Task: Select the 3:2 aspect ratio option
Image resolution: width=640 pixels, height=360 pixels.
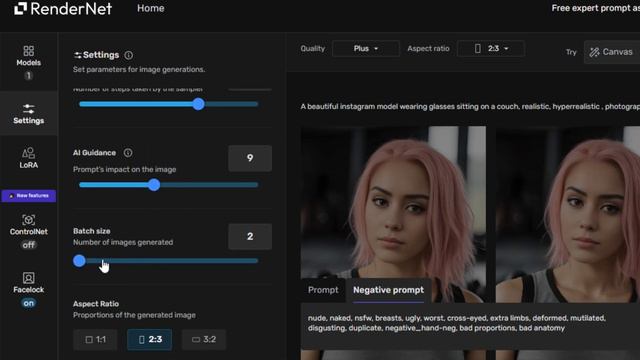Action: click(204, 340)
